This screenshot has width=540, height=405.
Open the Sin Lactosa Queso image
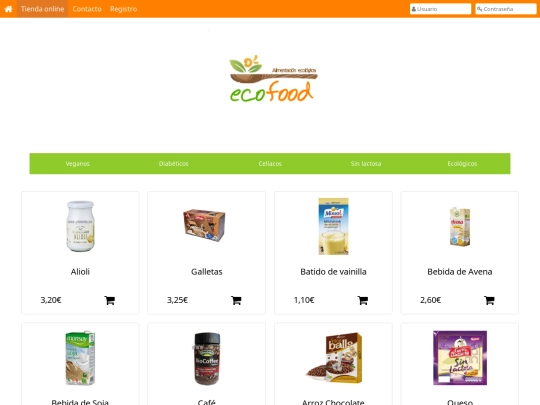pos(460,358)
